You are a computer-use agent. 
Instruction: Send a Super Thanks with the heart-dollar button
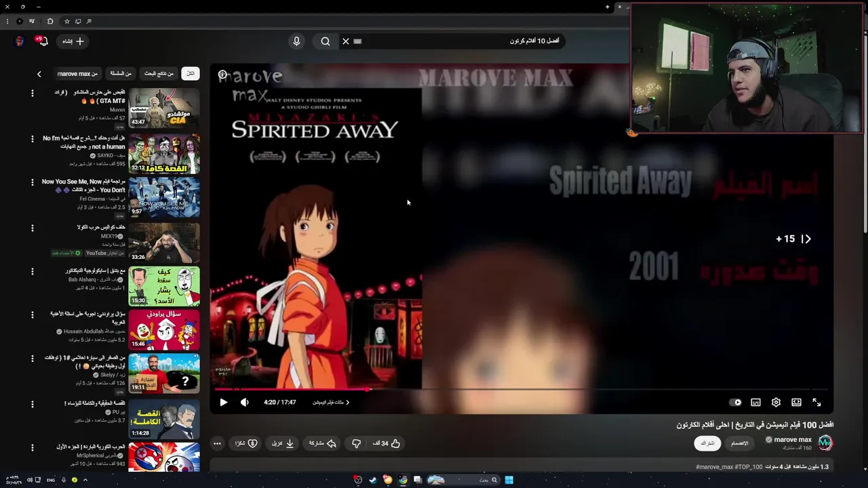[246, 443]
